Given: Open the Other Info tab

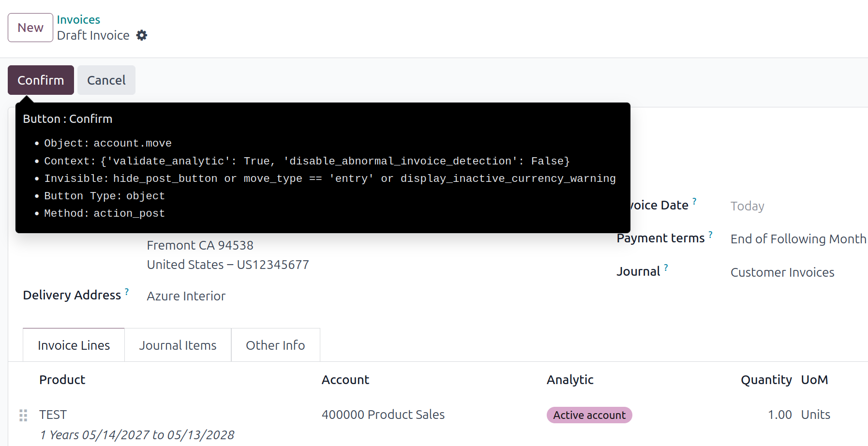Looking at the screenshot, I should pyautogui.click(x=275, y=345).
